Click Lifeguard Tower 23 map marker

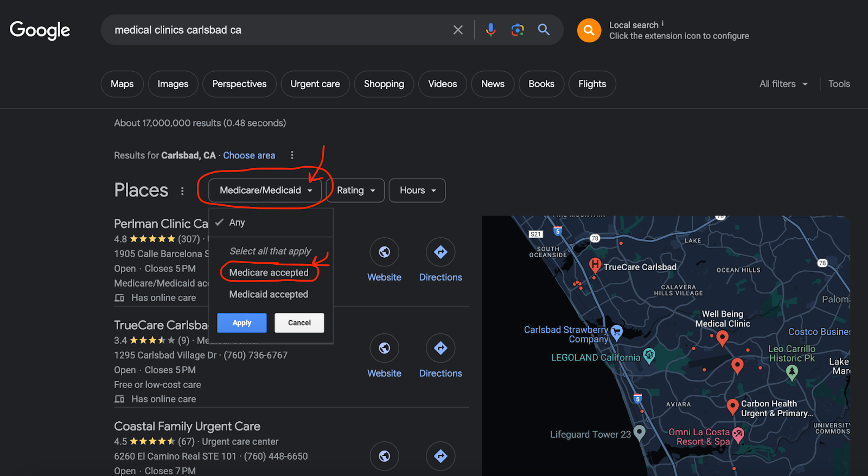point(640,433)
